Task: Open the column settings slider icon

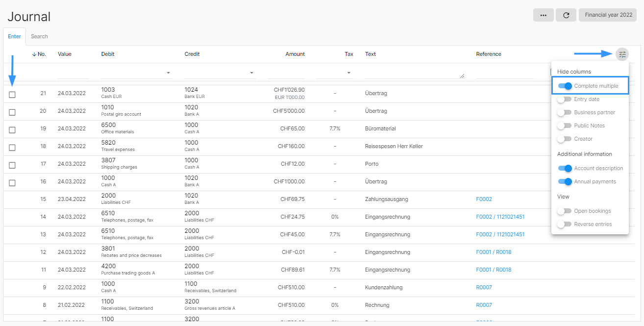Action: pos(622,54)
